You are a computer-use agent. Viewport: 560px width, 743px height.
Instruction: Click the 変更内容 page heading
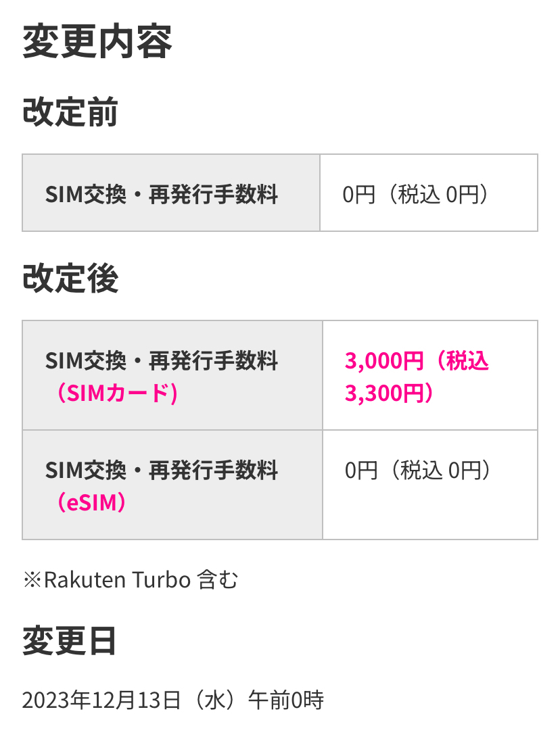tap(97, 42)
